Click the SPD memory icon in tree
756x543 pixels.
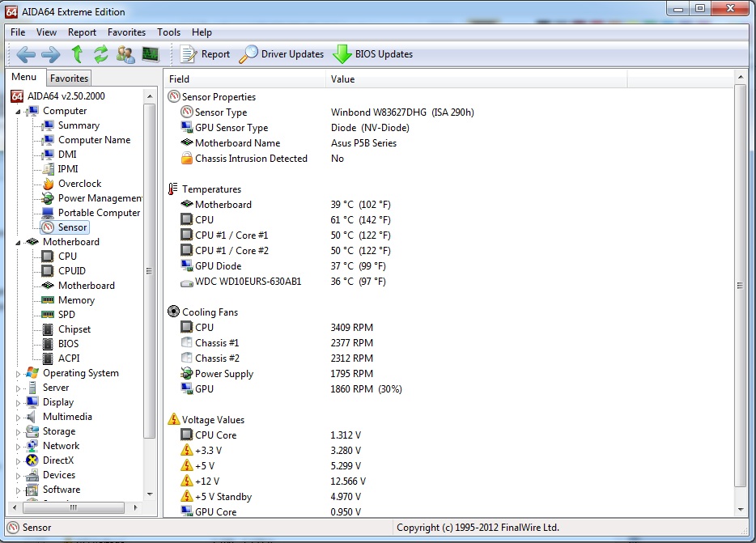(x=48, y=315)
